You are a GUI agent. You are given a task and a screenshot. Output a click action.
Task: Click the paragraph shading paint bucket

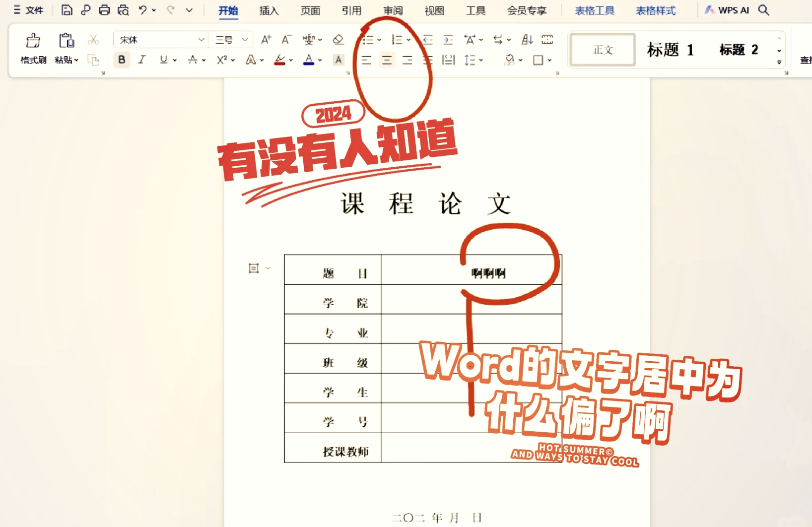(x=509, y=60)
